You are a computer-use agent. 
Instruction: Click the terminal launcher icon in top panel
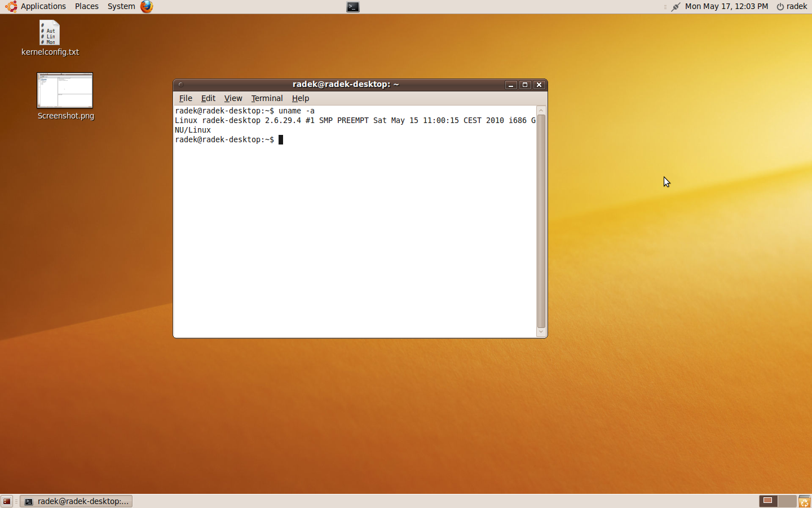(x=353, y=7)
